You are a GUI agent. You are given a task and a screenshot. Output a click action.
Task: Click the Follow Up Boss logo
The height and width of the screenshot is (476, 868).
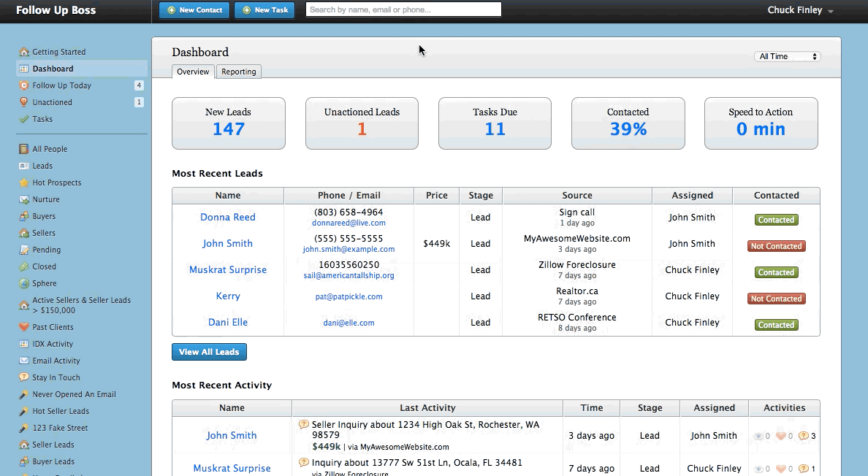click(56, 10)
